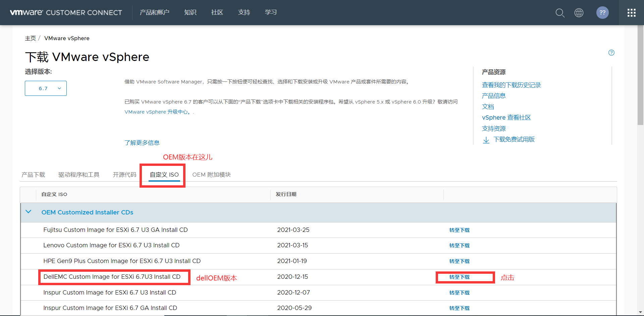Go to the 主页 breadcrumb link
644x316 pixels.
click(30, 38)
